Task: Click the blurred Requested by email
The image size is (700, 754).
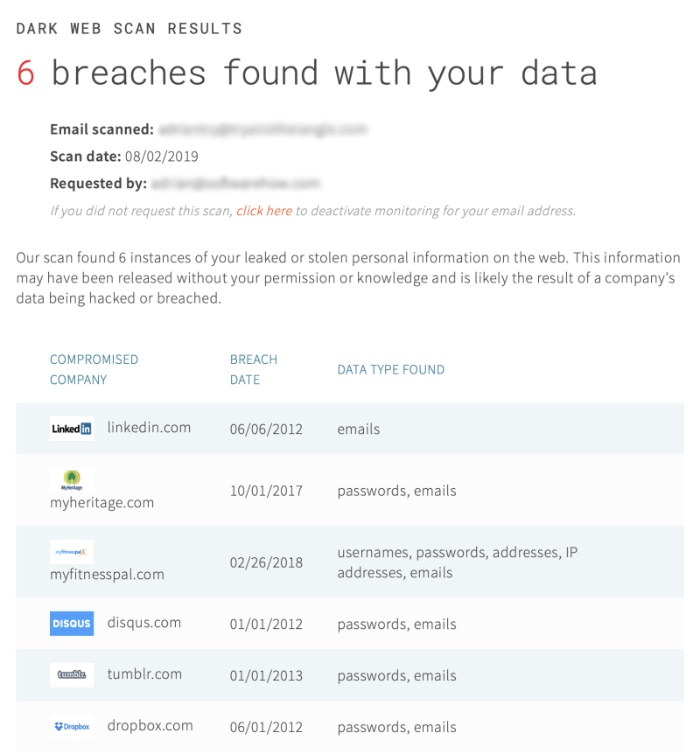Action: (235, 183)
